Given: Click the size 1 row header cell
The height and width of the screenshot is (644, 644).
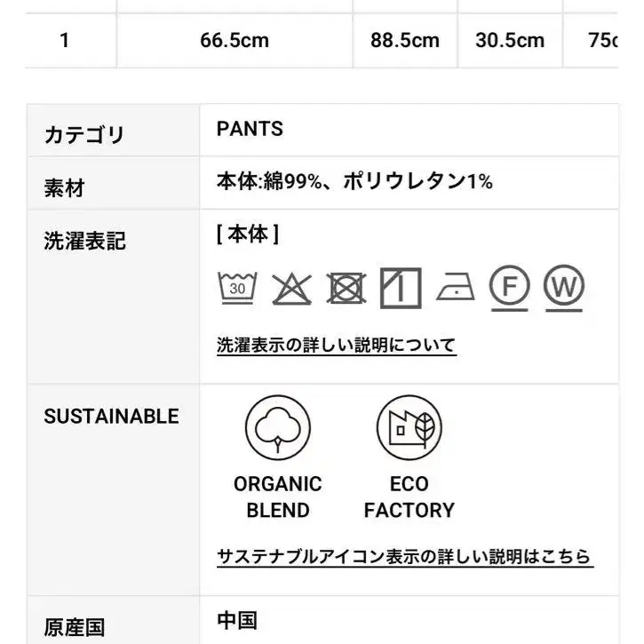Looking at the screenshot, I should [x=65, y=40].
